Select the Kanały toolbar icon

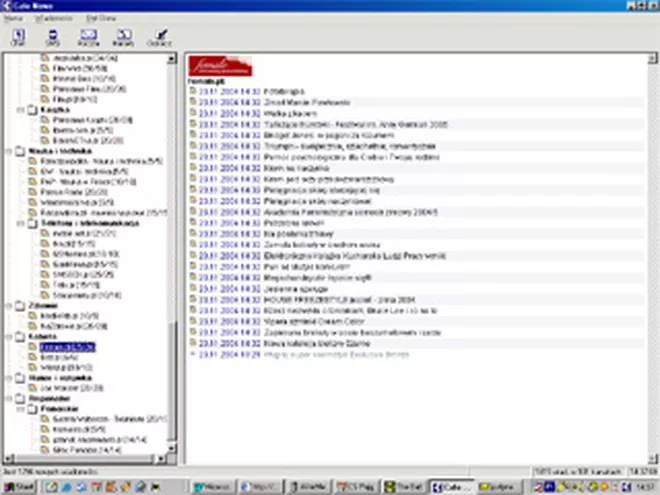pyautogui.click(x=122, y=37)
